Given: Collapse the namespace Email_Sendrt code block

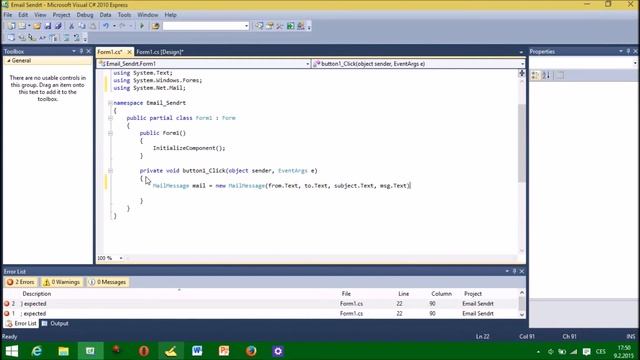Looking at the screenshot, I should tap(110, 103).
